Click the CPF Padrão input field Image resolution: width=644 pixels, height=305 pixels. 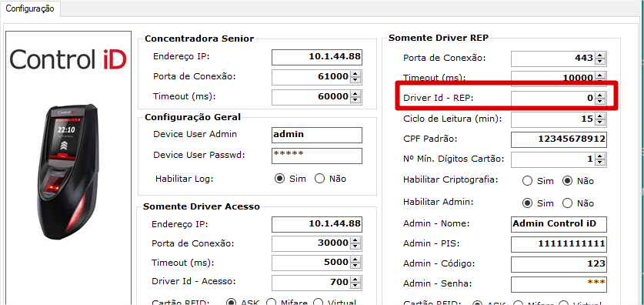559,139
